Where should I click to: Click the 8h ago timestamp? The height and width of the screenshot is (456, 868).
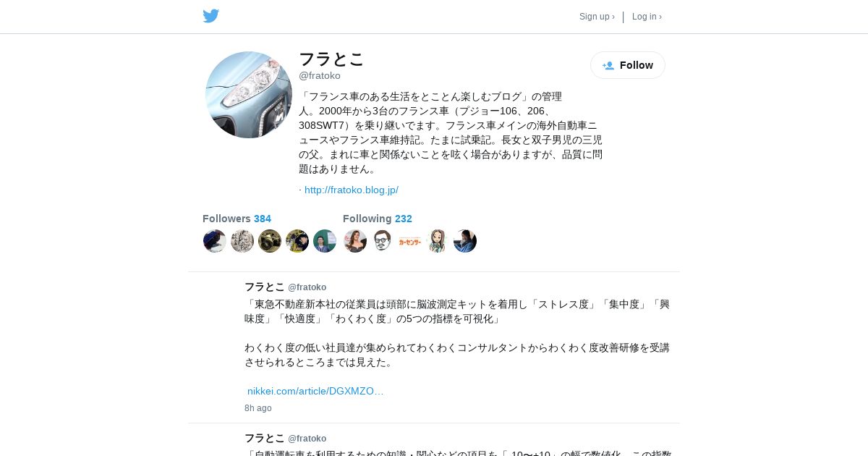258,408
